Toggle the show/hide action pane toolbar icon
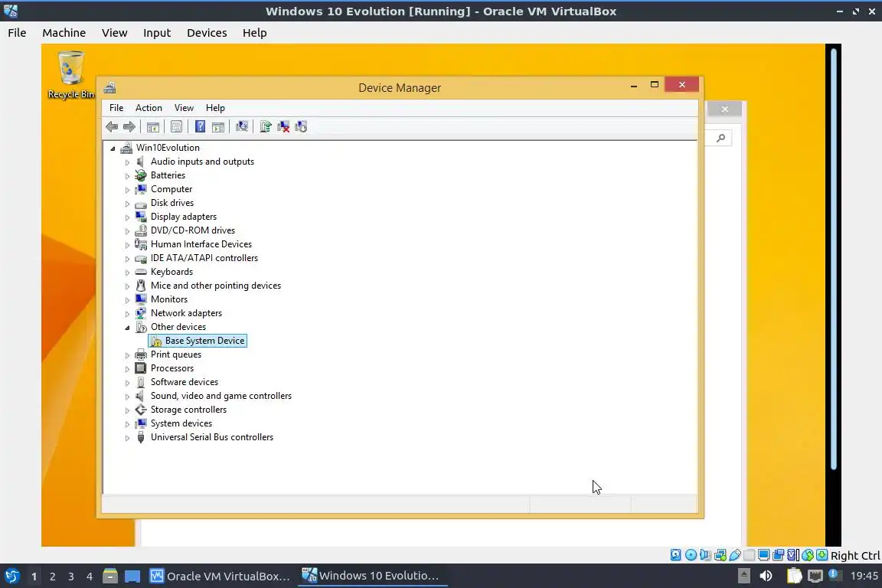The image size is (882, 588). pos(218,126)
